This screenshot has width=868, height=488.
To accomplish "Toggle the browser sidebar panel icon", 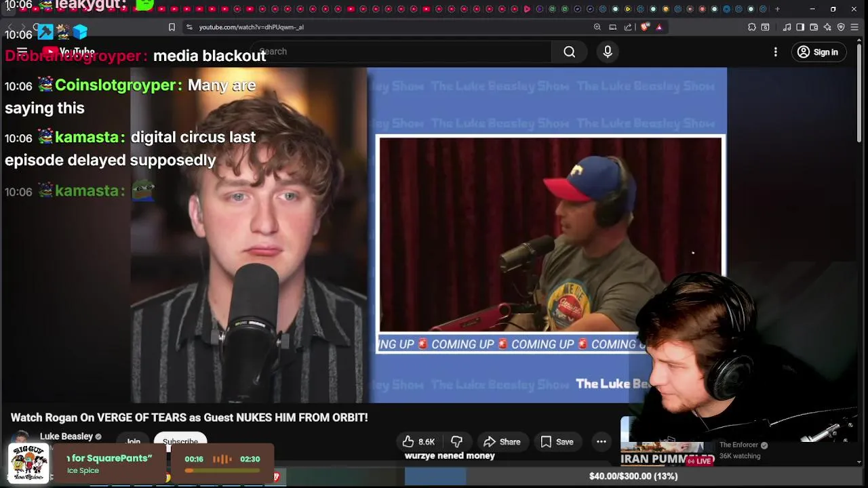I will (800, 27).
